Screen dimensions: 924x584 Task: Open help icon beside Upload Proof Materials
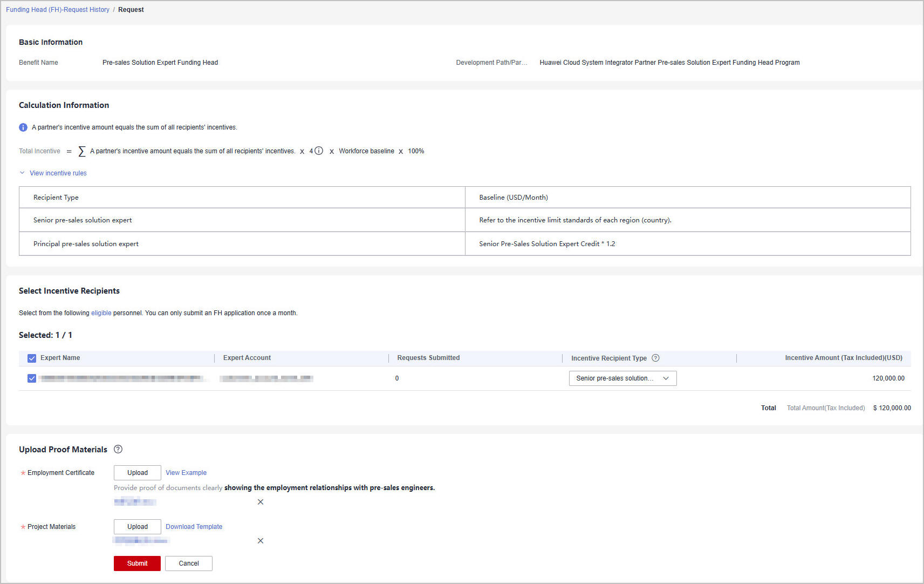[x=118, y=449]
